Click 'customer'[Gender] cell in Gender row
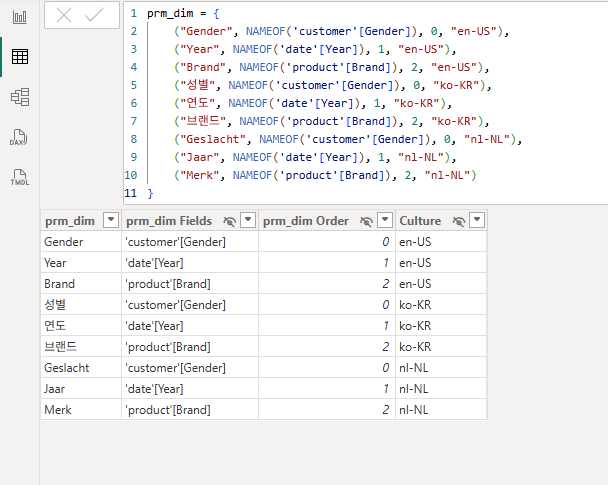The width and height of the screenshot is (608, 485). coord(190,242)
